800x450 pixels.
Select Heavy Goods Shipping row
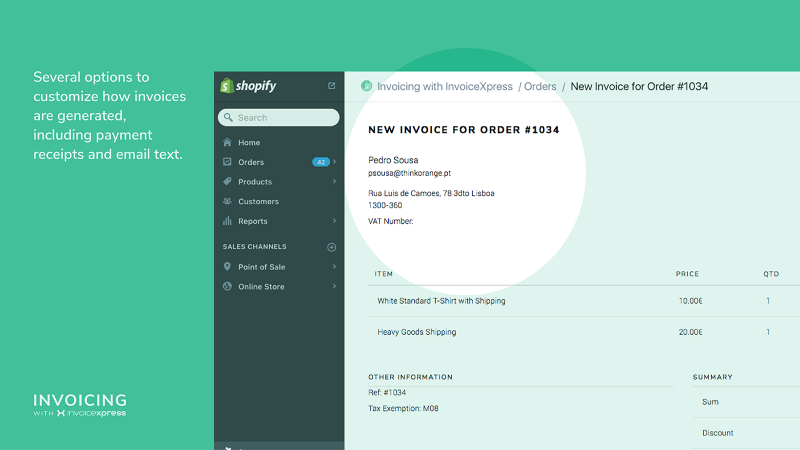click(x=584, y=332)
